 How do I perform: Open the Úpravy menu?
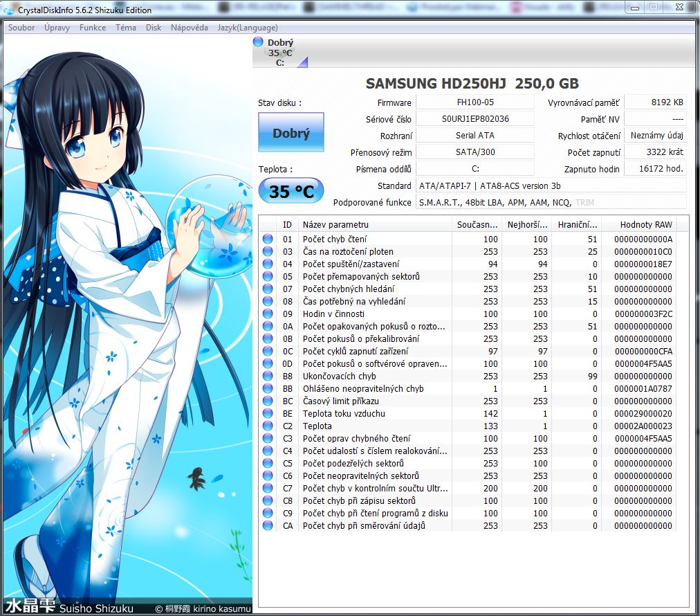point(57,28)
